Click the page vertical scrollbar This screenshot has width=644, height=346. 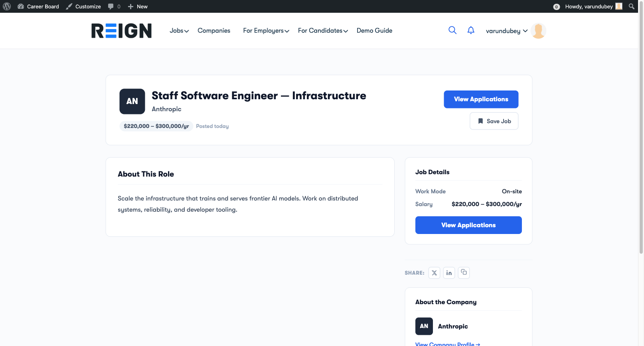click(641, 127)
